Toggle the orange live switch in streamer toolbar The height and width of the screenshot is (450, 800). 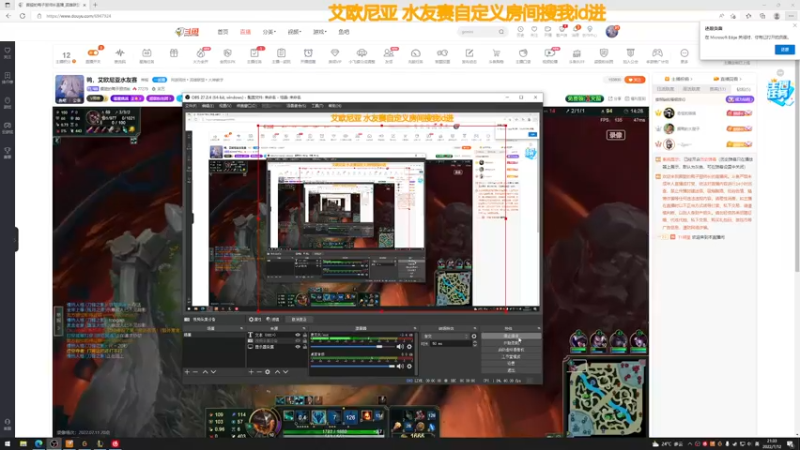tap(93, 53)
